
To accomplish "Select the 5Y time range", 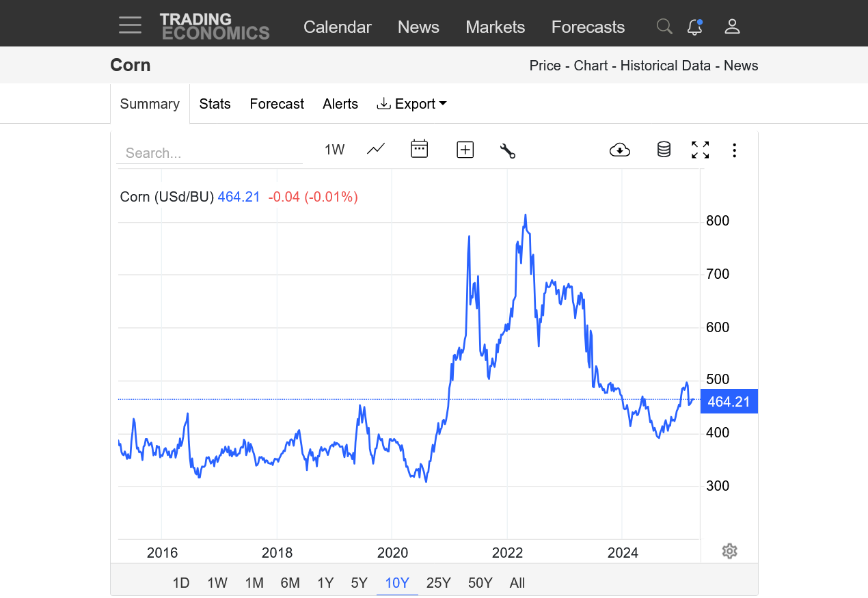I will coord(359,583).
